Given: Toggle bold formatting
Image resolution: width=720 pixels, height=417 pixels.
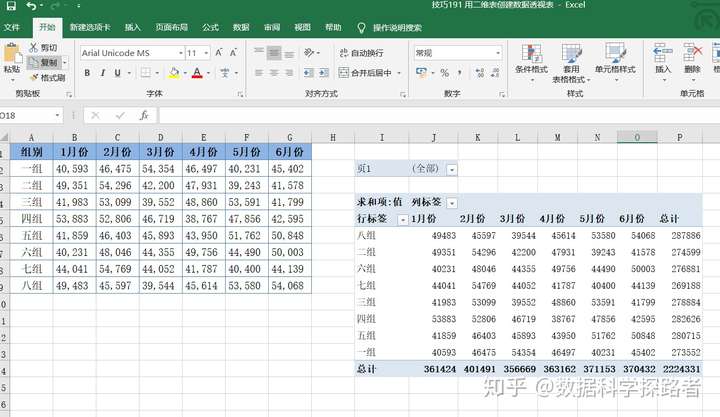Looking at the screenshot, I should tap(87, 73).
